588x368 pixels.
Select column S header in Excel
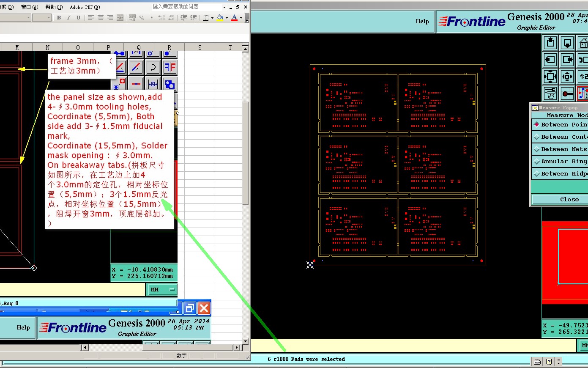pyautogui.click(x=200, y=47)
